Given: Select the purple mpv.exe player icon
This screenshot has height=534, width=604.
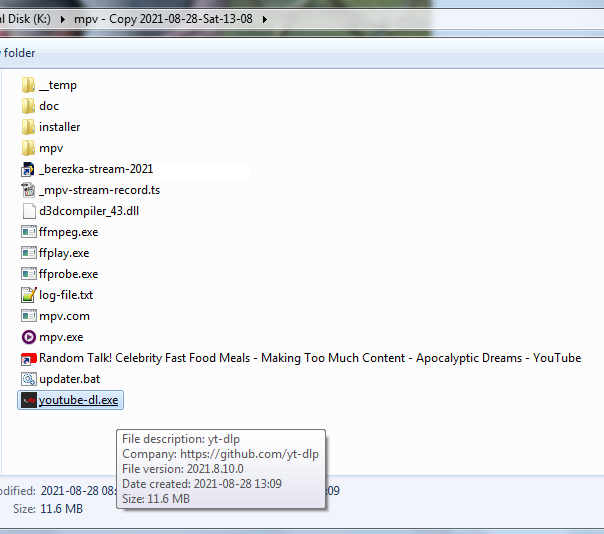Looking at the screenshot, I should pos(29,337).
